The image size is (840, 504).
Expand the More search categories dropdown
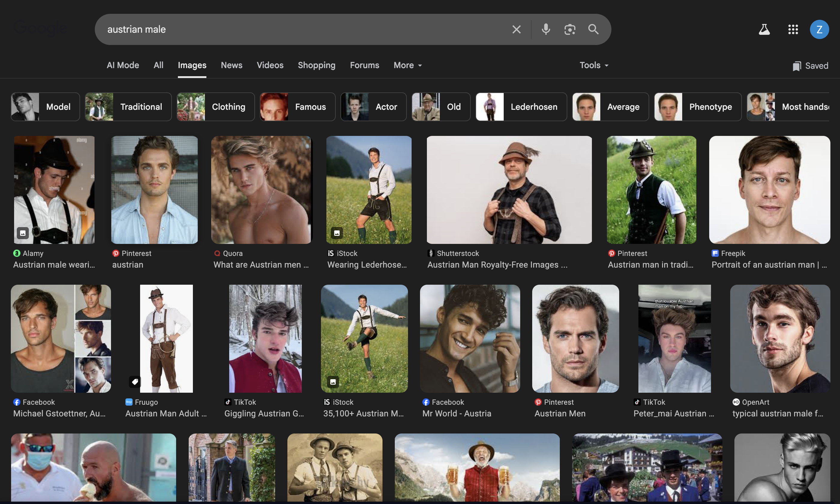pos(408,65)
